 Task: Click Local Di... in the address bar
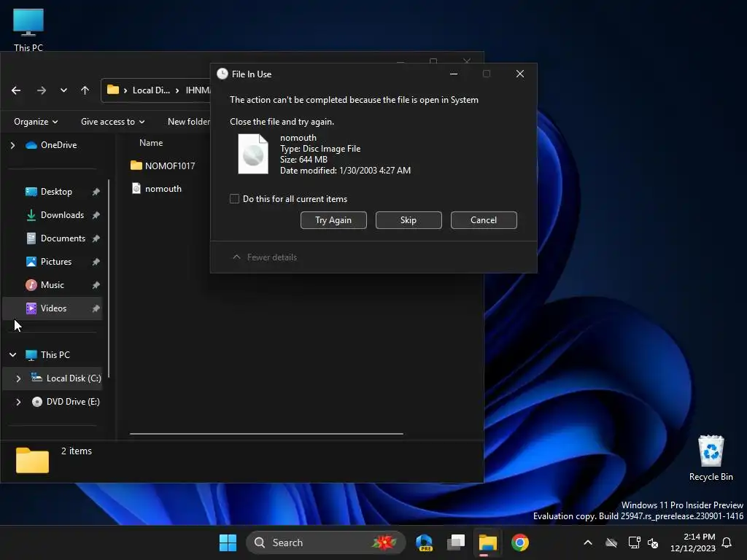pyautogui.click(x=151, y=90)
